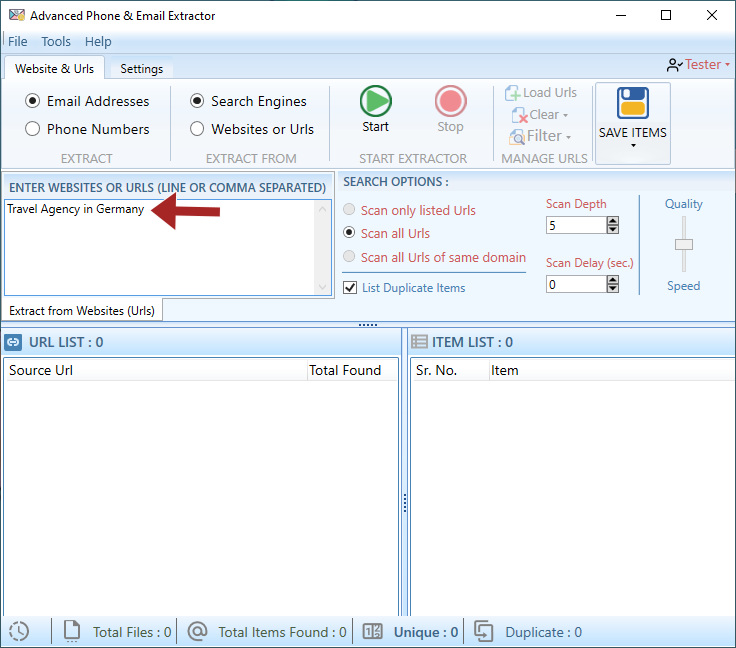Click the 'Unique : 0' status text
The height and width of the screenshot is (648, 736).
tap(426, 632)
